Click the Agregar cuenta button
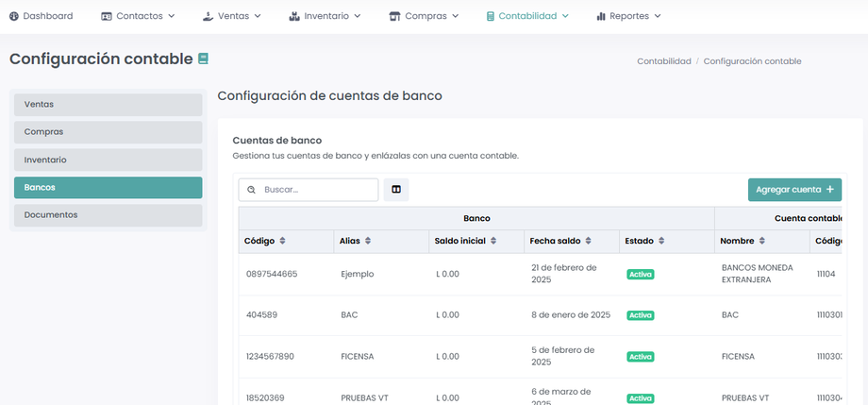 794,190
